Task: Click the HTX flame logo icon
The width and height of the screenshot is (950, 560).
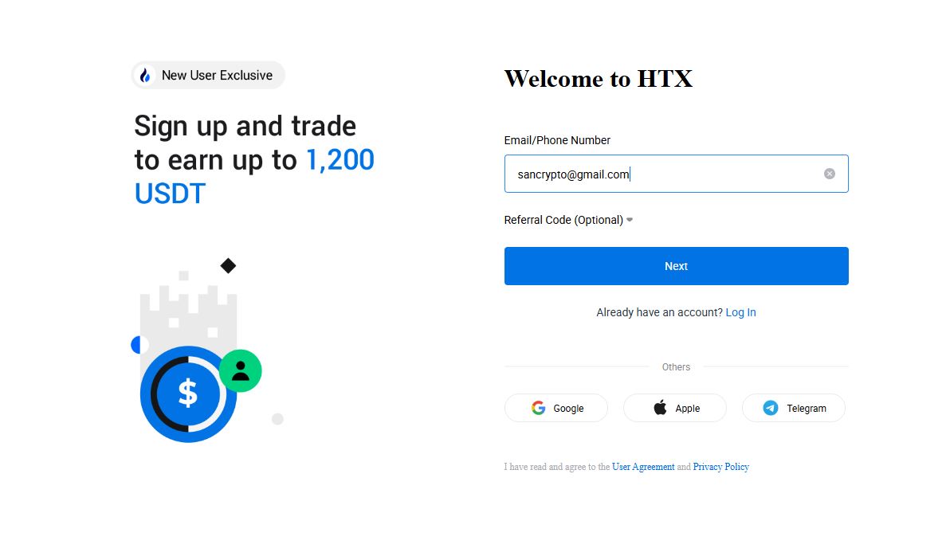Action: [x=145, y=75]
